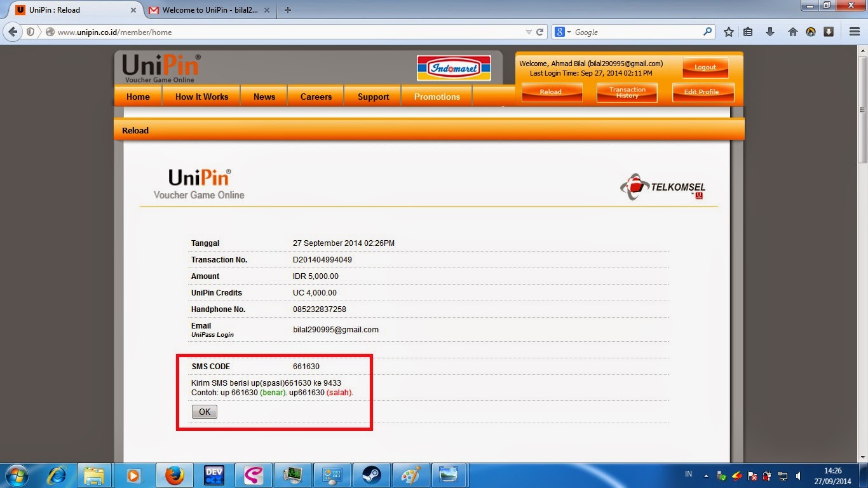The height and width of the screenshot is (488, 868).
Task: Bookmark this page with the star icon
Action: 729,32
